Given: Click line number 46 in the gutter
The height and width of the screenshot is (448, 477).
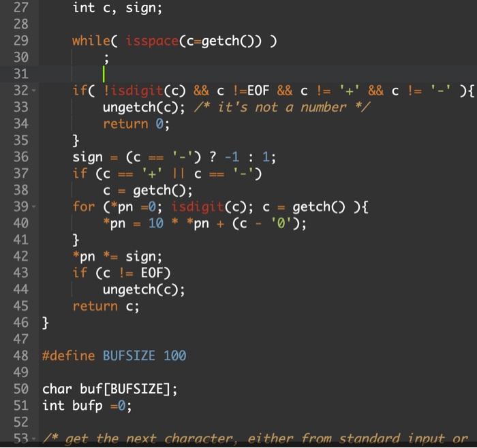Looking at the screenshot, I should coord(20,323).
